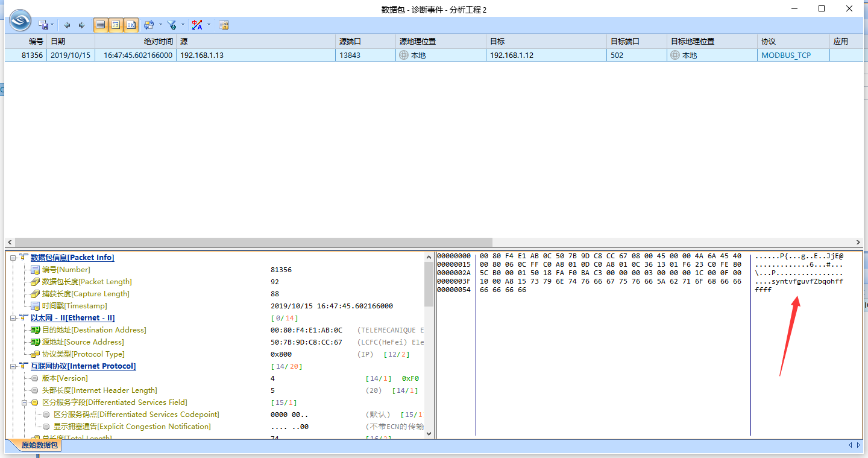Sort by the 协议 column header

pyautogui.click(x=793, y=42)
